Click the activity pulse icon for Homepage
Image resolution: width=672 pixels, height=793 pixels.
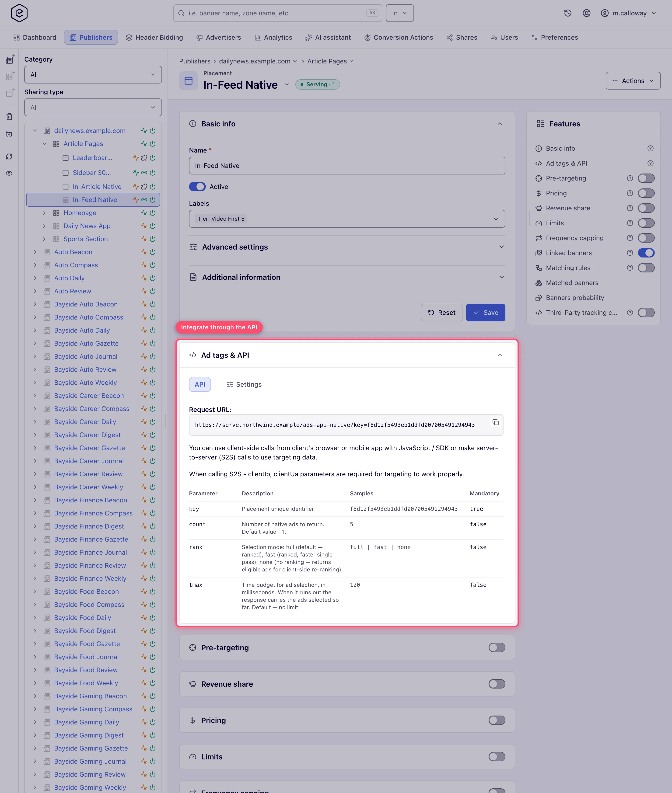pos(144,213)
